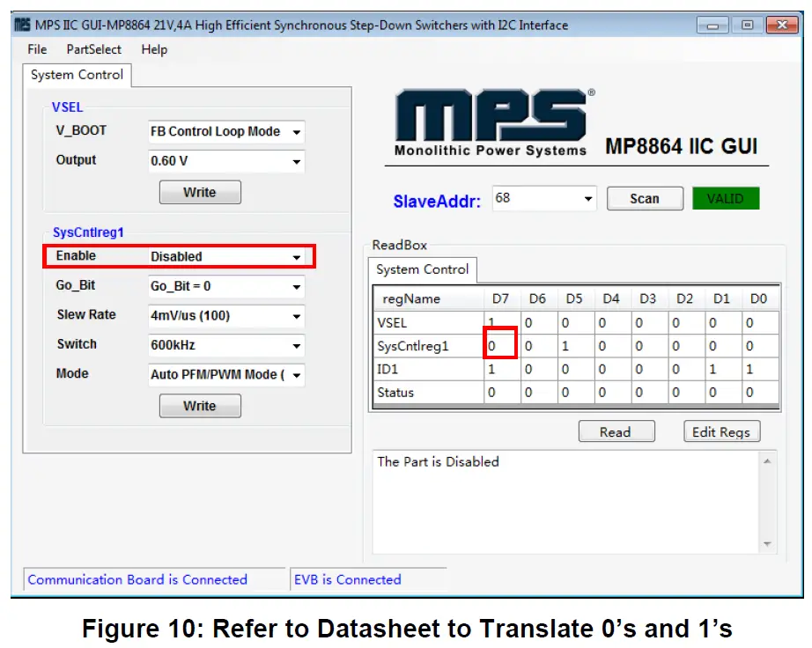Click the ID1 D0 cell
812x648 pixels.
click(760, 370)
